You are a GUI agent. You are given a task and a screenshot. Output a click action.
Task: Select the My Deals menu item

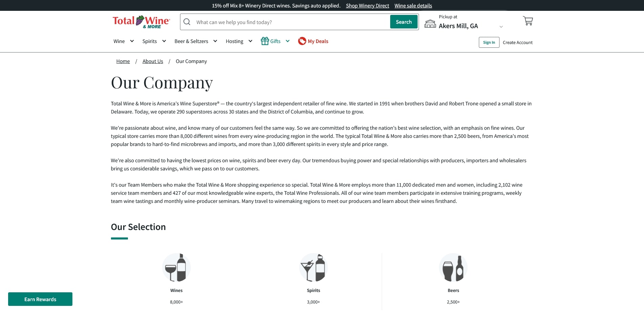click(x=318, y=41)
